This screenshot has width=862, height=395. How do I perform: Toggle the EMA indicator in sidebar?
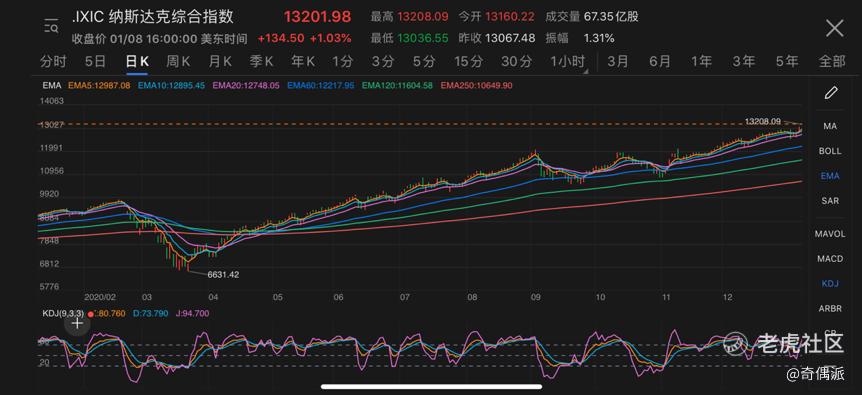830,176
